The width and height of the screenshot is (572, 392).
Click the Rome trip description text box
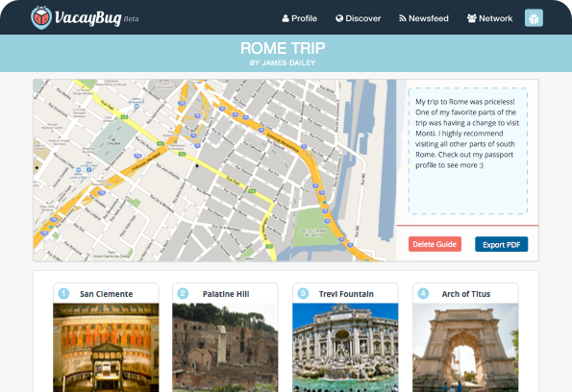click(x=467, y=151)
